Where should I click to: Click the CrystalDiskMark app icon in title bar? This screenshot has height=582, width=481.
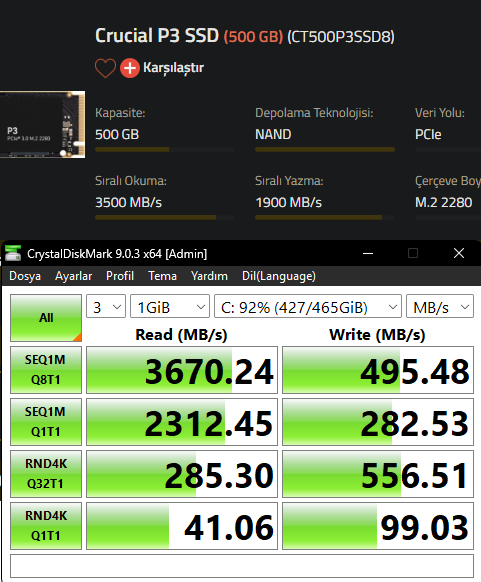pos(13,254)
